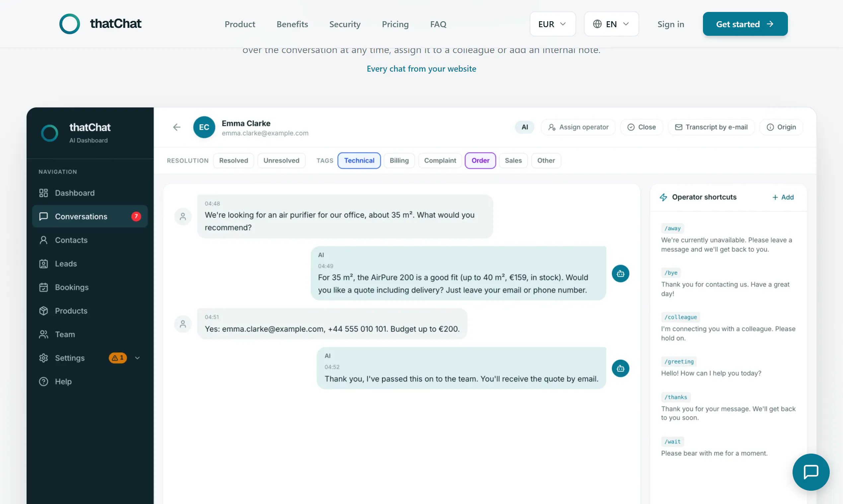Click the lightning icon of Operator shortcuts
The image size is (843, 504).
pos(663,197)
